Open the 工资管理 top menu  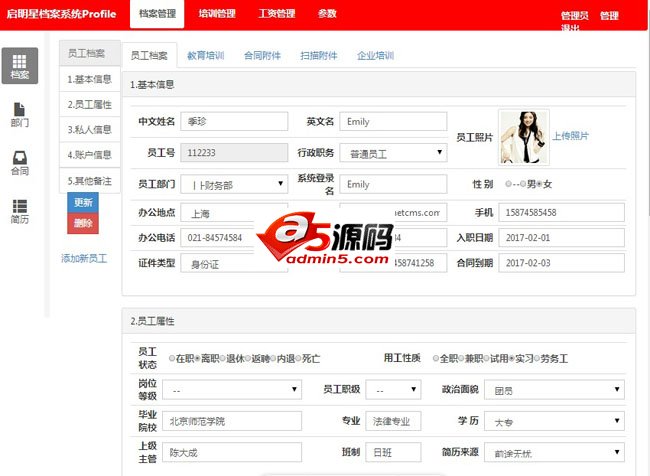coord(276,14)
